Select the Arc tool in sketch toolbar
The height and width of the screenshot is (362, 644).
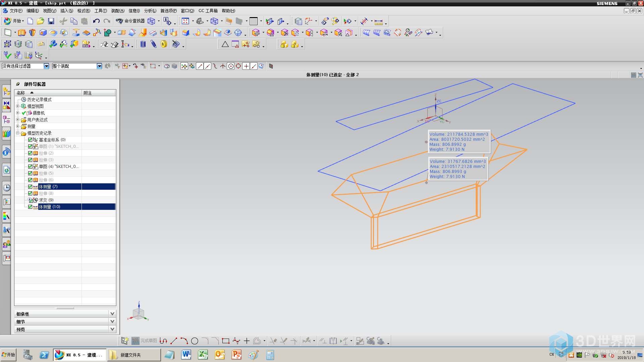point(184,341)
